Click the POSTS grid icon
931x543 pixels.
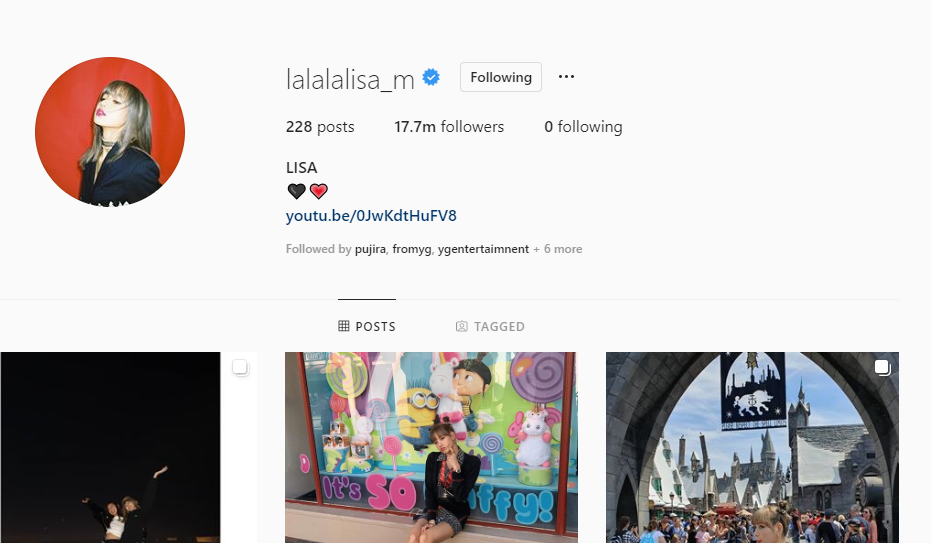(344, 326)
